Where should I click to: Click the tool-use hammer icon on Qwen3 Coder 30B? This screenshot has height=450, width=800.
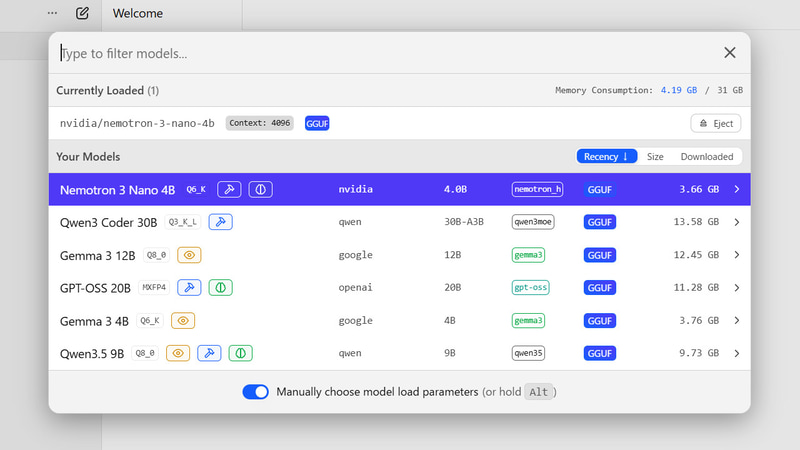(220, 222)
